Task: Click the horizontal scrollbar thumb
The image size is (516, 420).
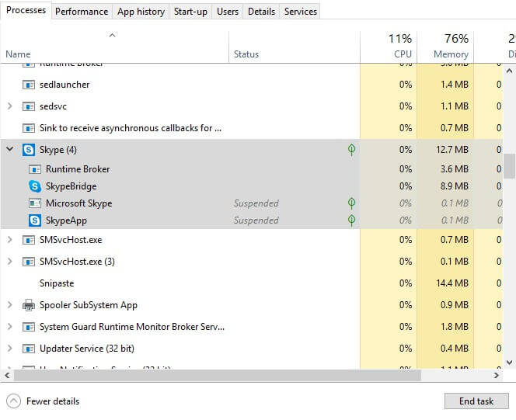Action: click(217, 375)
